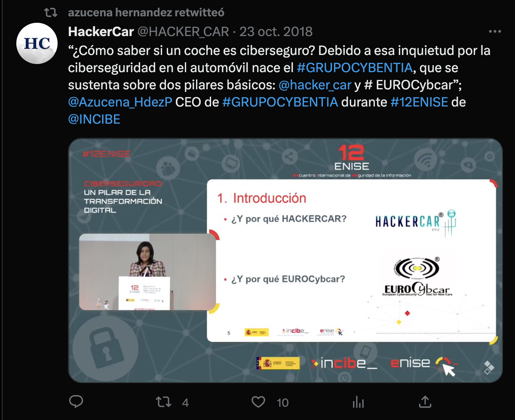Image resolution: width=515 pixels, height=420 pixels.
Task: Click the retweeted indicator icon above the tweet
Action: (x=51, y=12)
